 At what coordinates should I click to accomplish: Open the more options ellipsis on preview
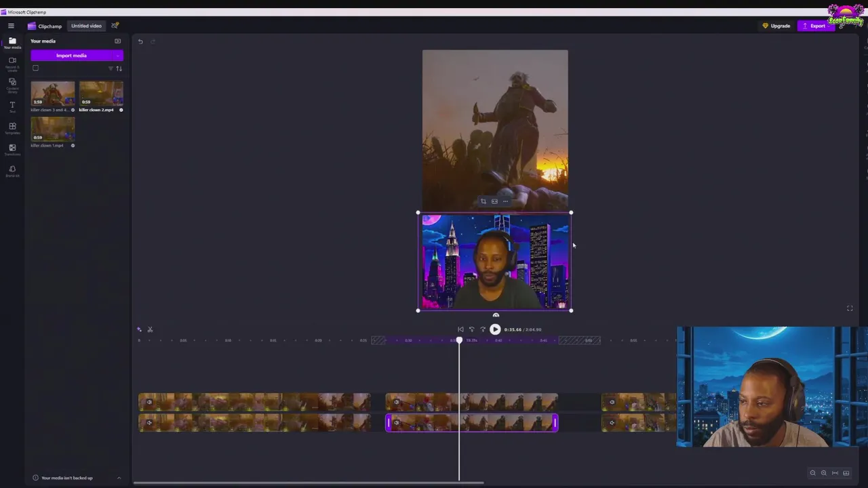[505, 201]
